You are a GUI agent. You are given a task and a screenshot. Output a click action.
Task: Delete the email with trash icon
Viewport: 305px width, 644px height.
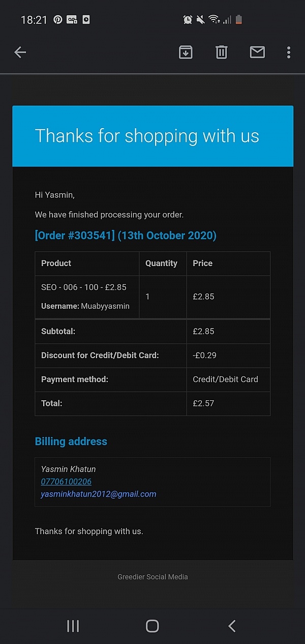pos(221,52)
